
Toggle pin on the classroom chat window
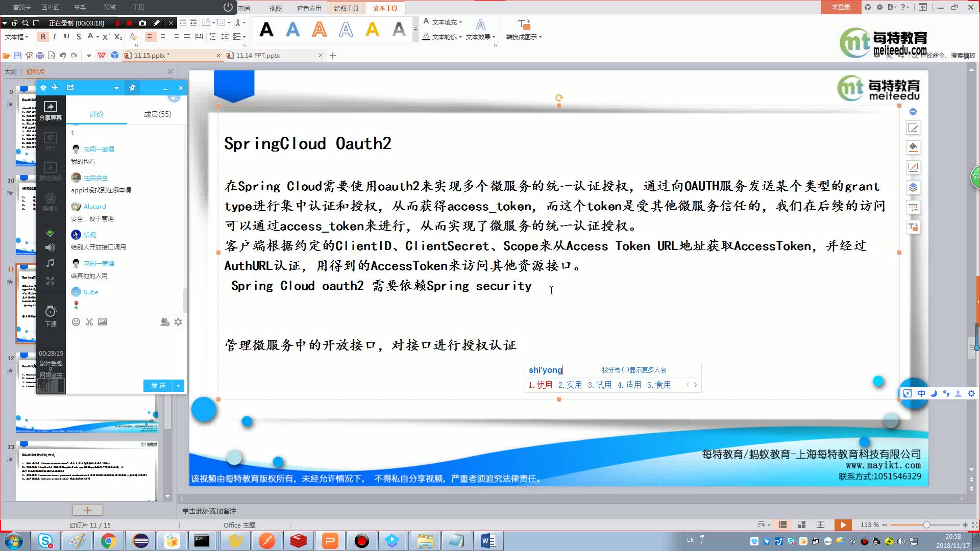(x=132, y=88)
